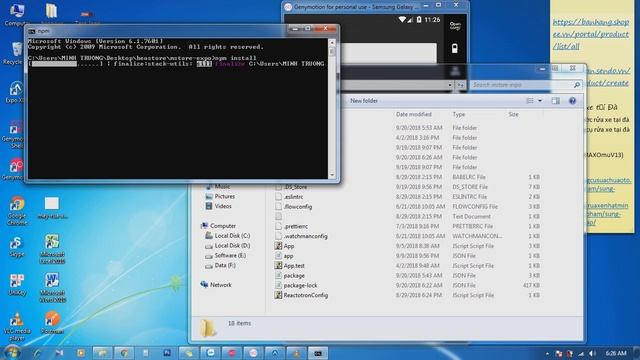Open the Computer desktop icon
640x360 pixels.
[17, 15]
